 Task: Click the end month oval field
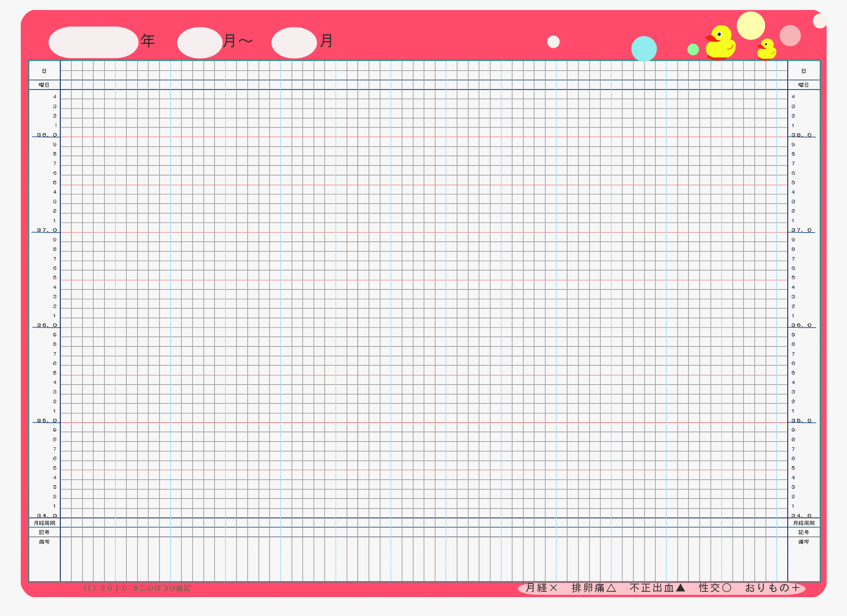click(x=294, y=42)
